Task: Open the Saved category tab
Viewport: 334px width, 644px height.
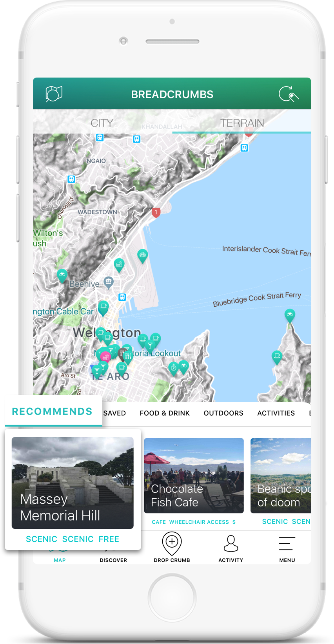Action: pos(114,413)
